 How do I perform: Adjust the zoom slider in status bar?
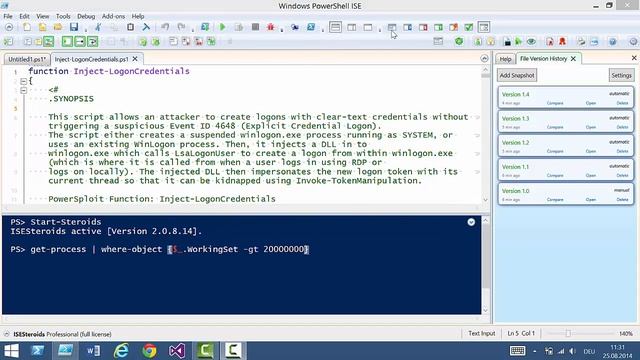point(568,333)
